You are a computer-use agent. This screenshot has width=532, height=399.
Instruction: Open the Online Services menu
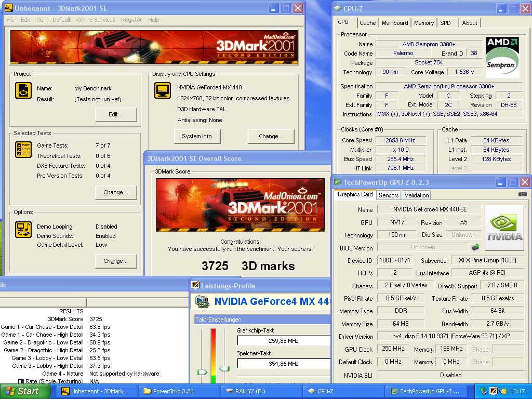(x=96, y=20)
